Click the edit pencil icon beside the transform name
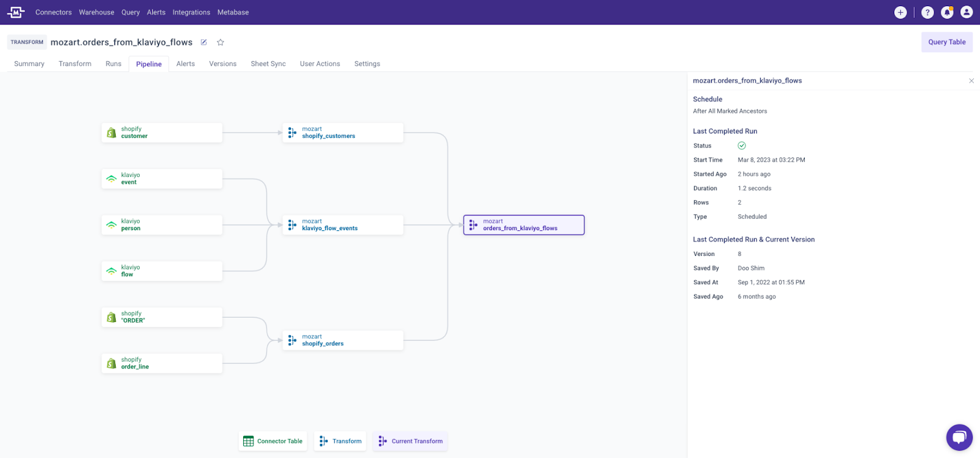980x458 pixels. [x=204, y=42]
